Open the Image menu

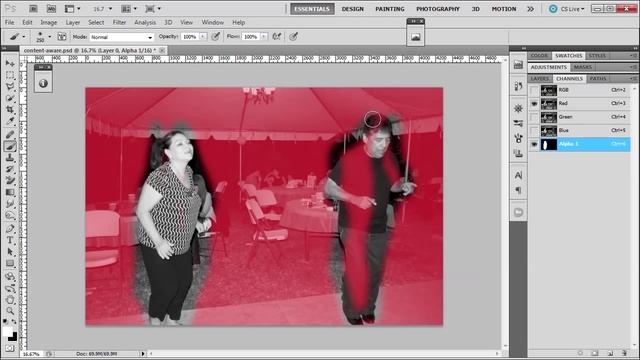pyautogui.click(x=49, y=22)
